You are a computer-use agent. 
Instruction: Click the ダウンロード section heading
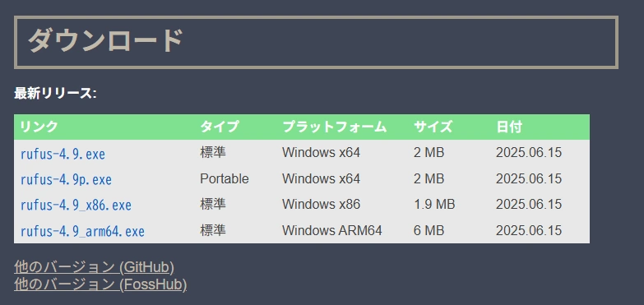point(105,41)
